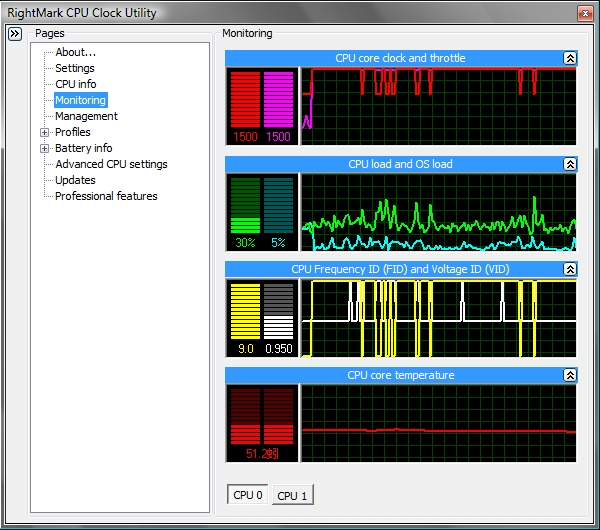Click the 51.2 temperature reading
Image resolution: width=600 pixels, height=530 pixels.
pos(262,454)
